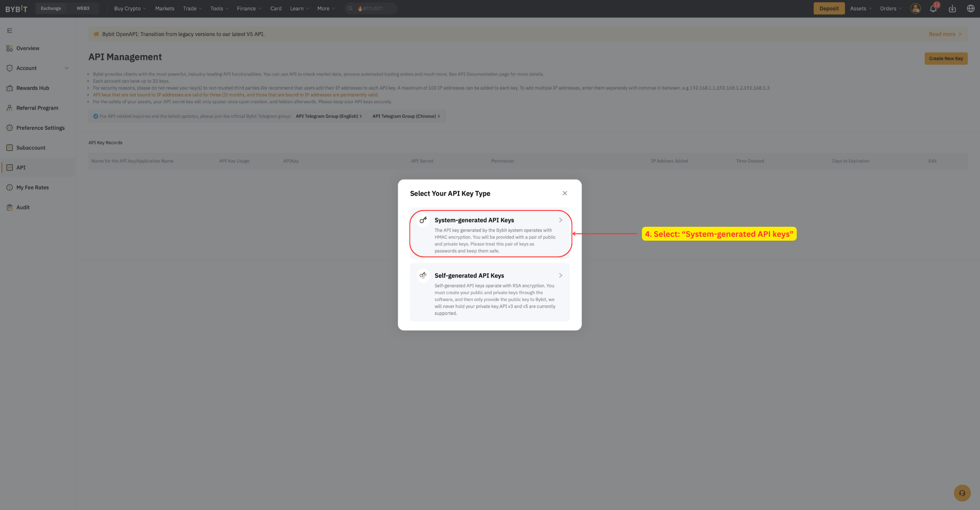The width and height of the screenshot is (980, 510).
Task: Click the Deposit button
Action: click(x=829, y=9)
